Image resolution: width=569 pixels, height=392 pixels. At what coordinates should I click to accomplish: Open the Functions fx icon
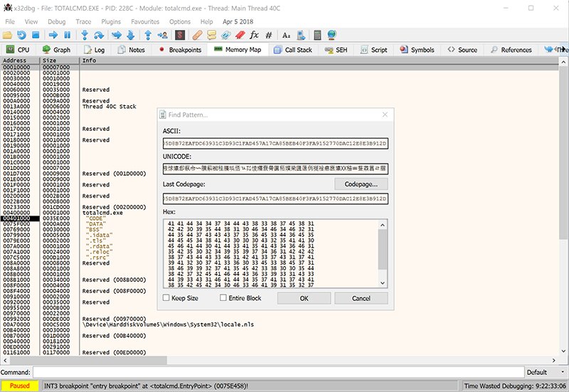254,35
